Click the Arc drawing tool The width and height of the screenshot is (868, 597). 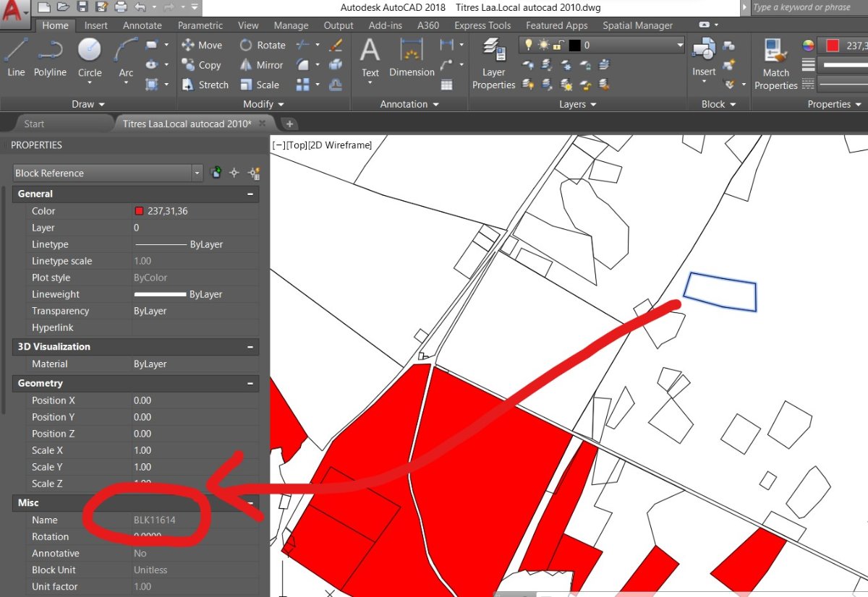pyautogui.click(x=126, y=56)
